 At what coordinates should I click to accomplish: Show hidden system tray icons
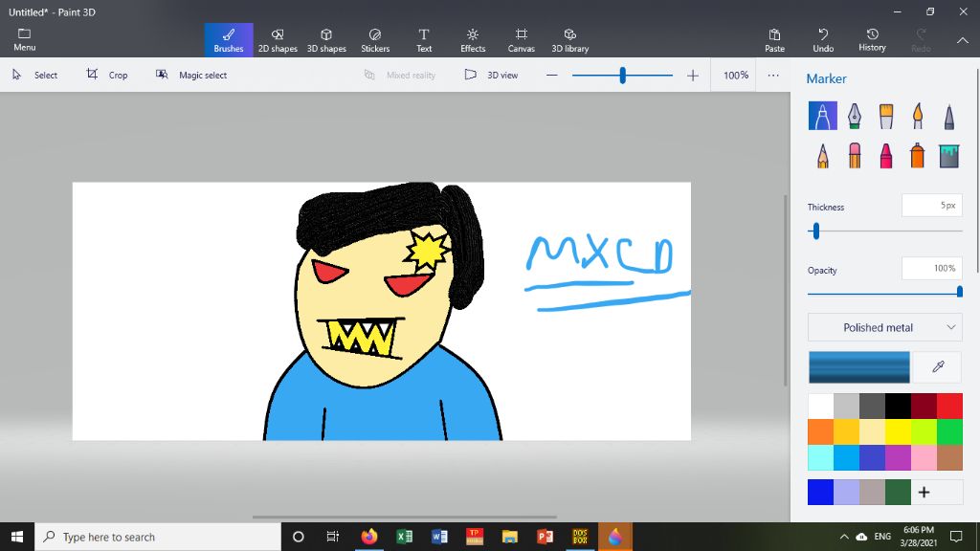pos(844,537)
